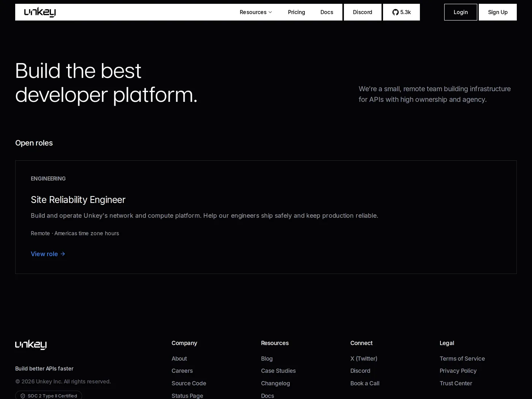
Task: Open Case Studies in the footer
Action: pyautogui.click(x=278, y=370)
